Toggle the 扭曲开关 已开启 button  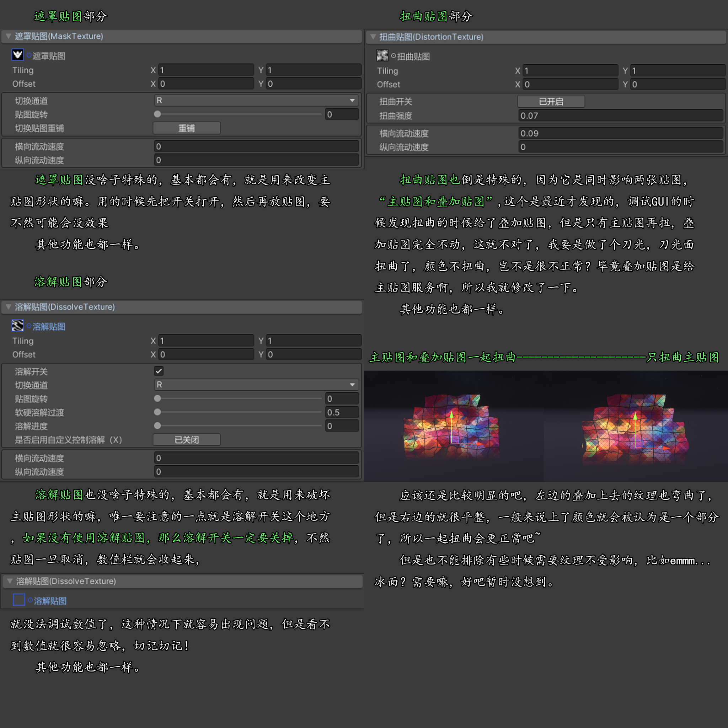pos(551,101)
